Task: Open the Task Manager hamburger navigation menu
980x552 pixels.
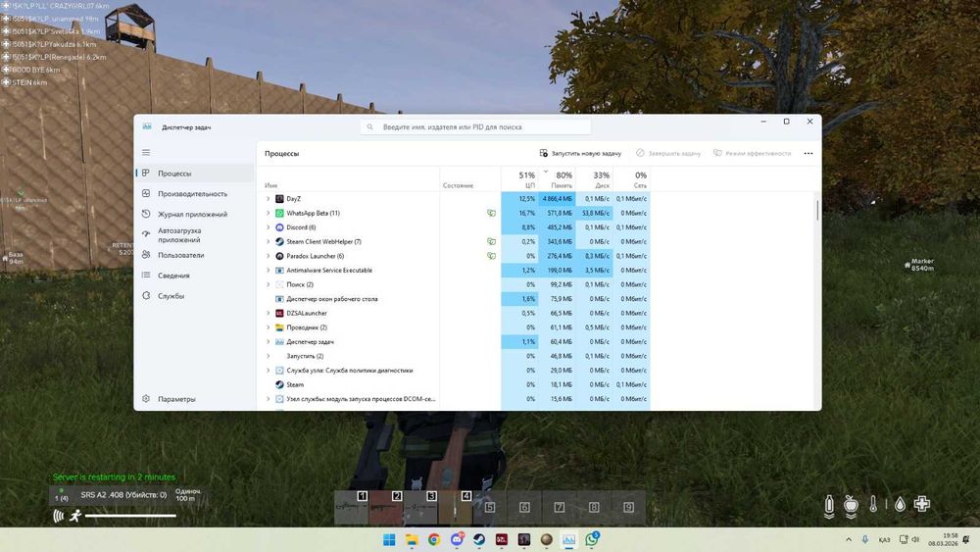Action: pyautogui.click(x=146, y=153)
